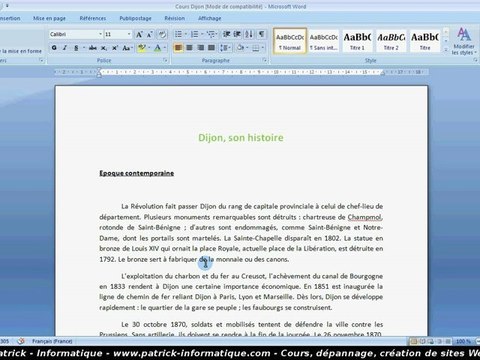480x360 pixels.
Task: Switch to Print Layout view icon
Action: (x=414, y=341)
